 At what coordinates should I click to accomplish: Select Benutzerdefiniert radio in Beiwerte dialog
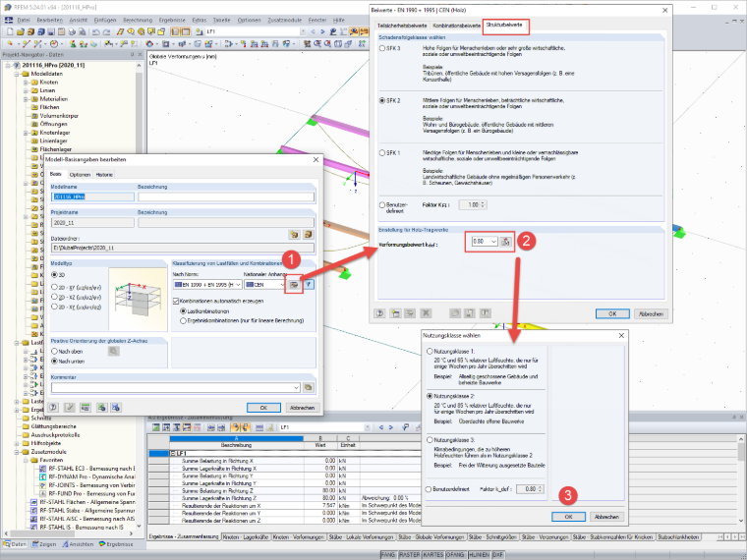(x=382, y=204)
